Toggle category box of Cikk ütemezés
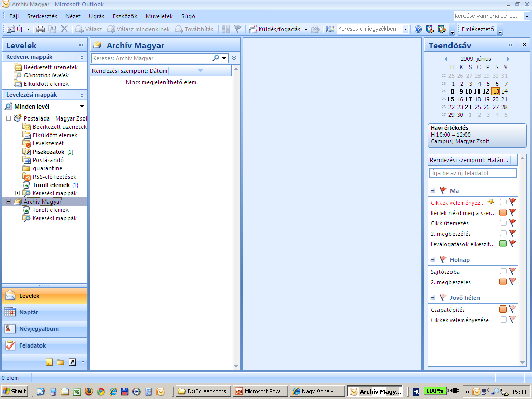The width and height of the screenshot is (532, 399). [x=503, y=223]
